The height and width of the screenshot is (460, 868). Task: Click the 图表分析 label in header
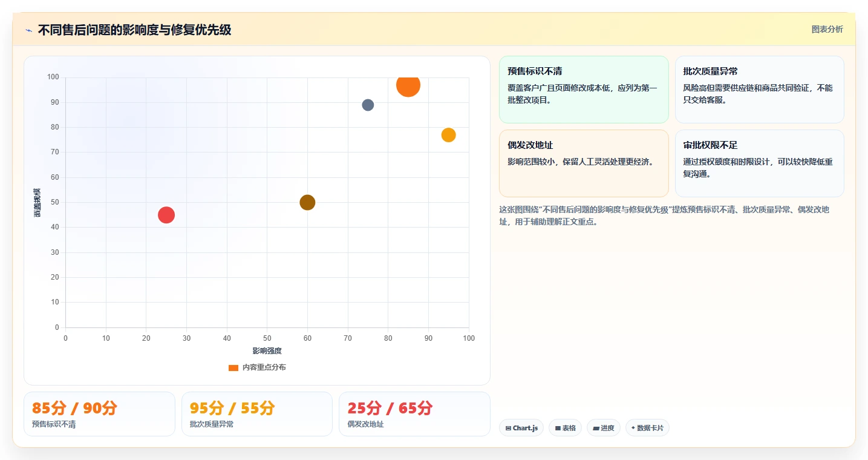(827, 30)
